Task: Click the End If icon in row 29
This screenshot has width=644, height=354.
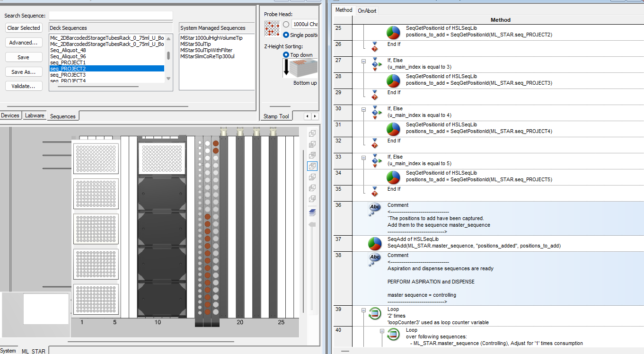Action: click(x=375, y=94)
